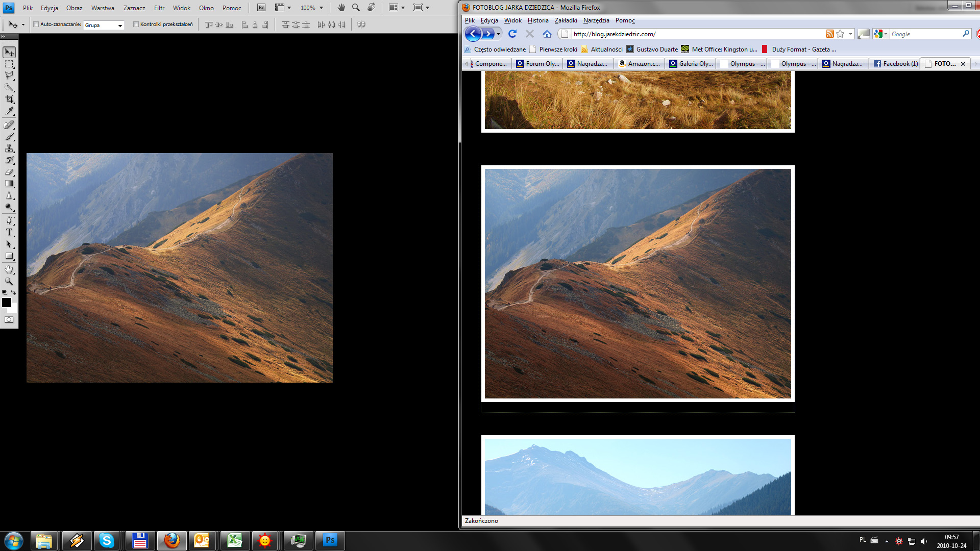
Task: Click Firefox Reload page icon
Action: 512,34
